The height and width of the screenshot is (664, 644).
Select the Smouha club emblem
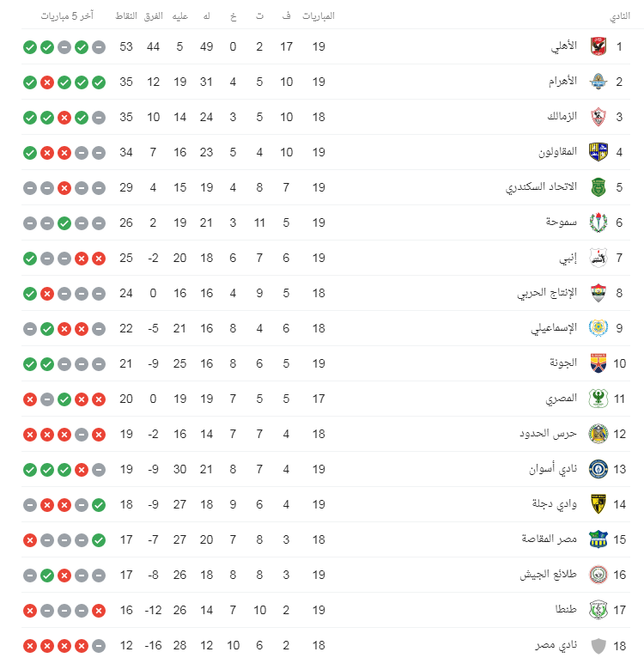coord(598,222)
